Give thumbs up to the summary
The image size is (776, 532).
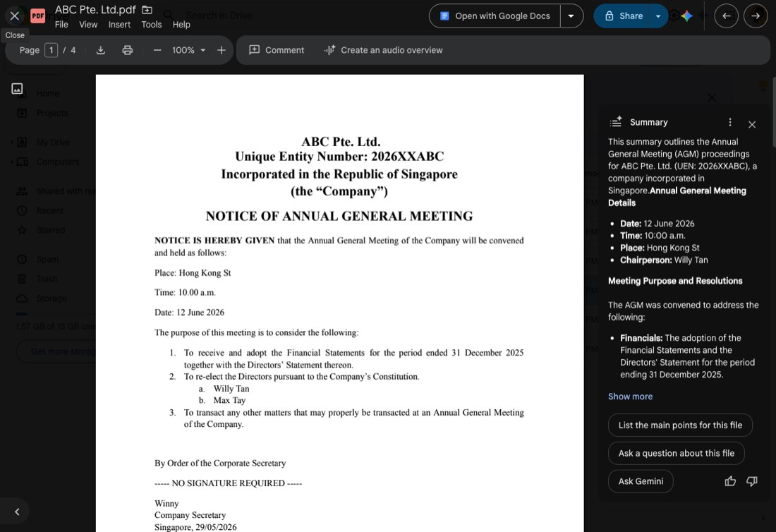(730, 481)
